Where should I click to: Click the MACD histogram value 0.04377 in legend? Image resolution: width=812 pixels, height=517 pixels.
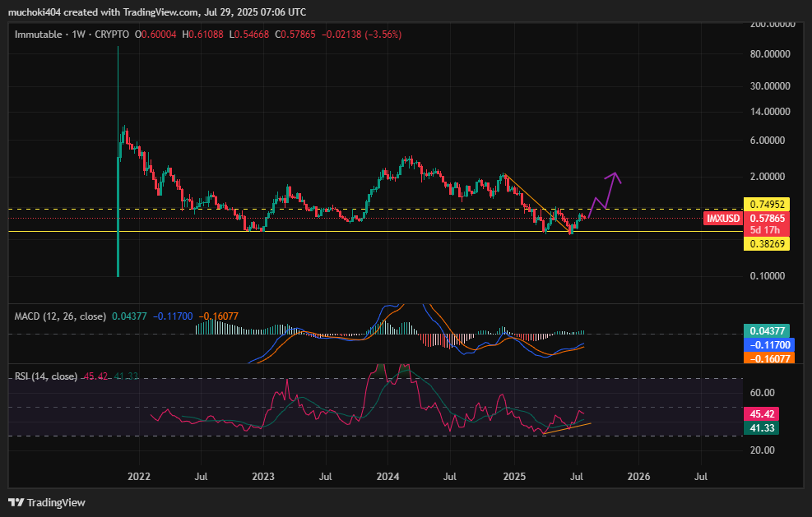(129, 316)
